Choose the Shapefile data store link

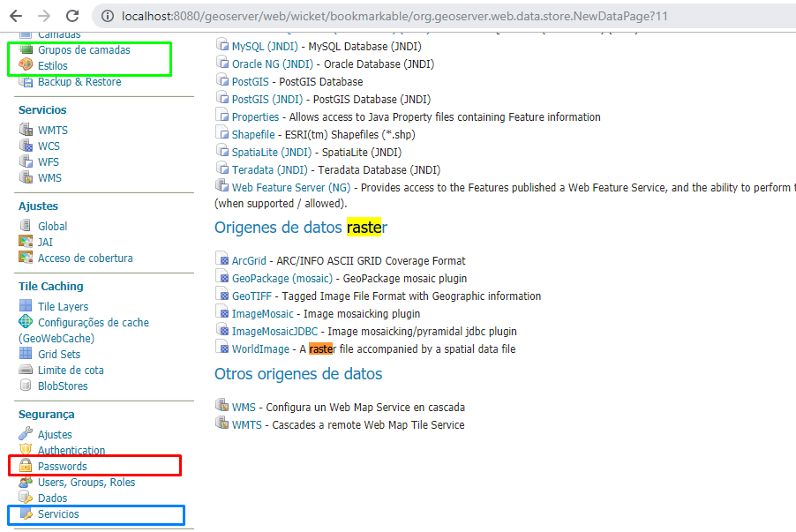coord(253,134)
